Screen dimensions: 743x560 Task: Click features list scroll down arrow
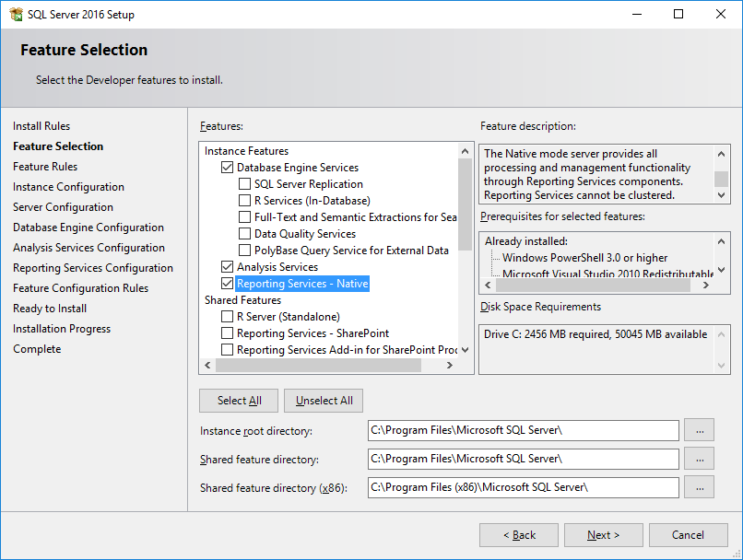coord(465,350)
